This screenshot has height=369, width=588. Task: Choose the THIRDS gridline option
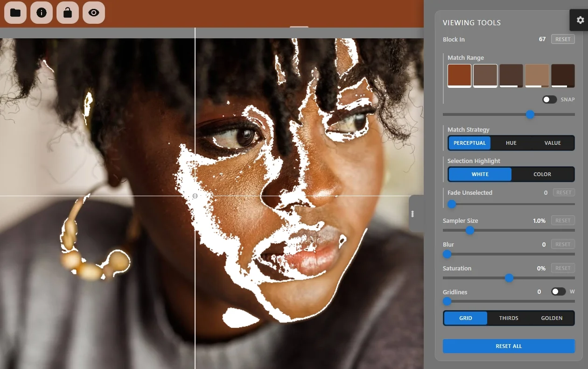[x=509, y=318]
